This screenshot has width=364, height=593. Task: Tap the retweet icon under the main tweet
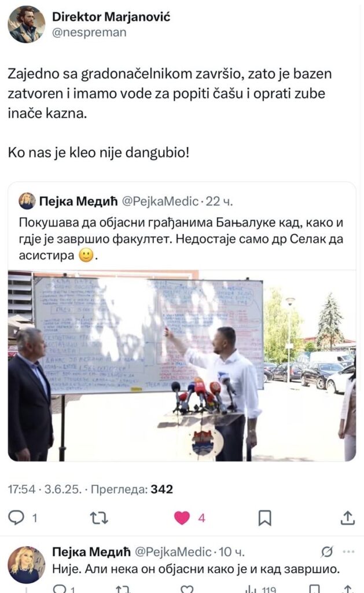100,518
